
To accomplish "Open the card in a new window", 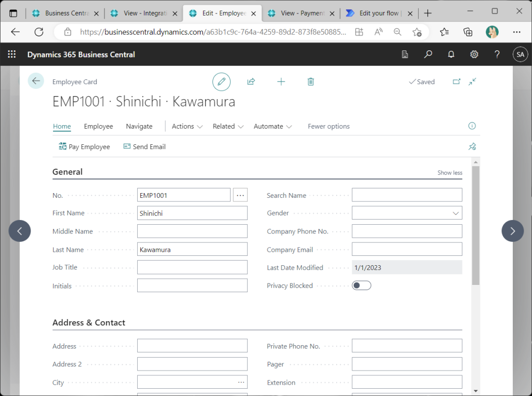I will click(457, 81).
